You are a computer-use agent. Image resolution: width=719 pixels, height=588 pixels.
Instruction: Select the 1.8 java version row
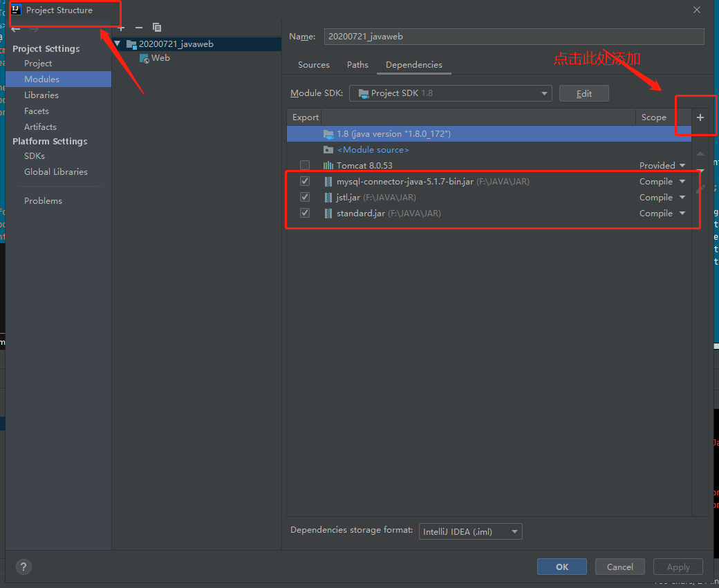coord(489,134)
